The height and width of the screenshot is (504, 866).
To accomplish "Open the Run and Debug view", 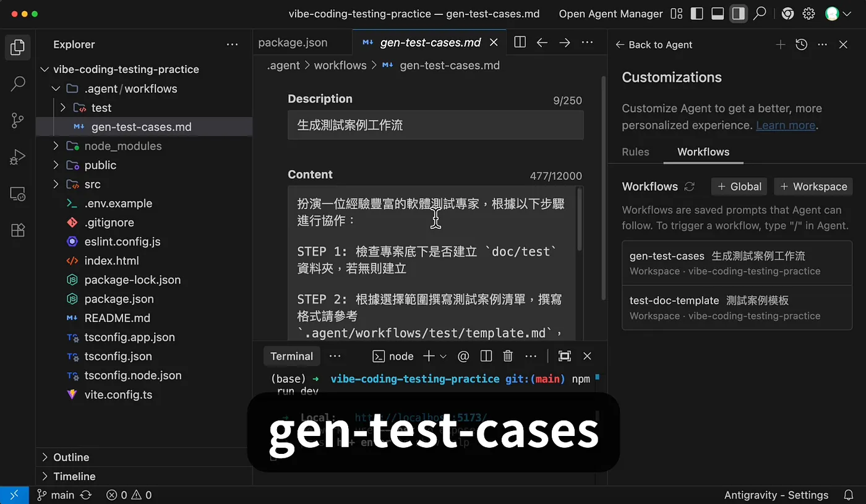I will tap(18, 157).
